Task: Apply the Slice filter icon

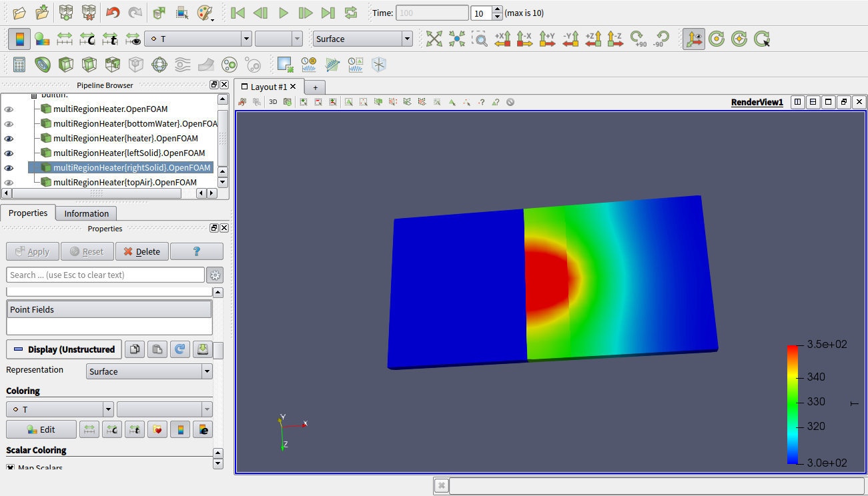Action: pyautogui.click(x=89, y=65)
